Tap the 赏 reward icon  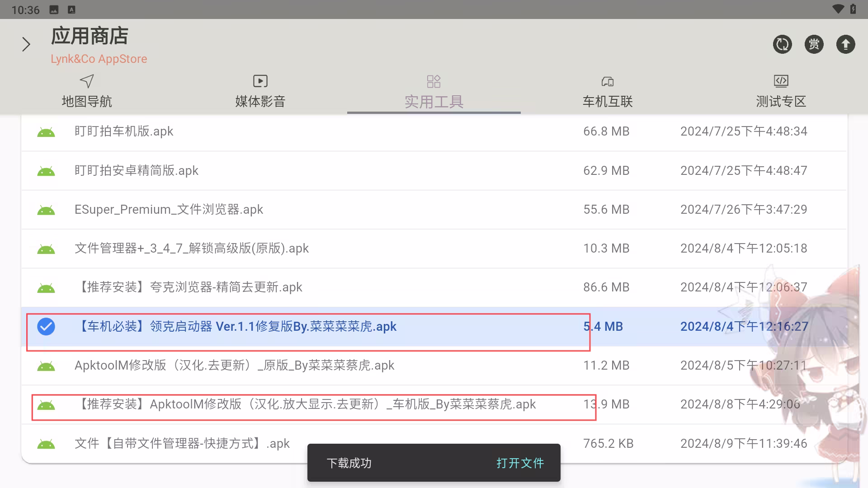point(814,44)
